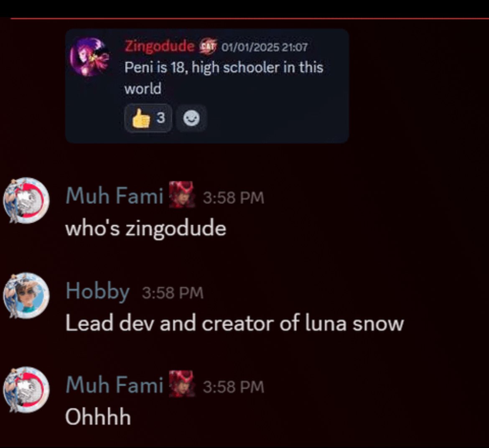
Task: Open Hobby's profile avatar
Action: (x=26, y=295)
